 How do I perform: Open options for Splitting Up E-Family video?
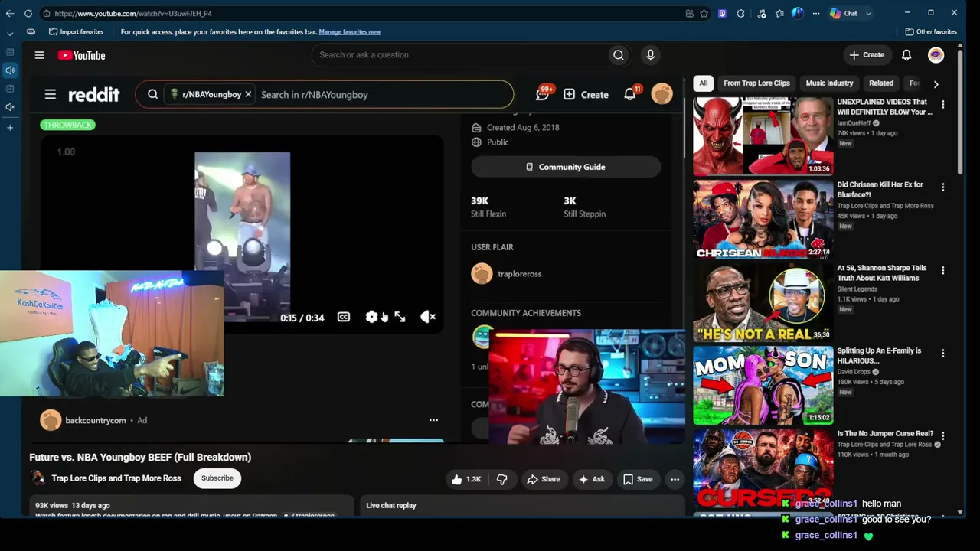click(x=942, y=354)
